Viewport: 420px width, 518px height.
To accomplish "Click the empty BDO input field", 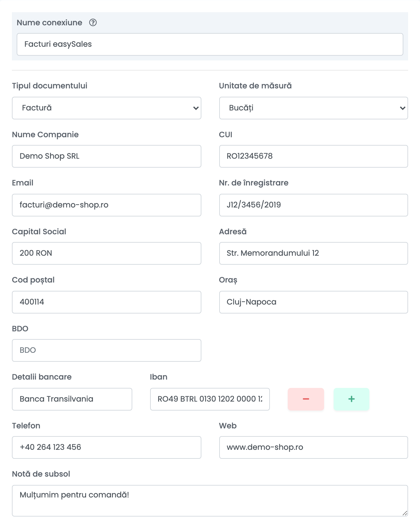I will point(107,350).
